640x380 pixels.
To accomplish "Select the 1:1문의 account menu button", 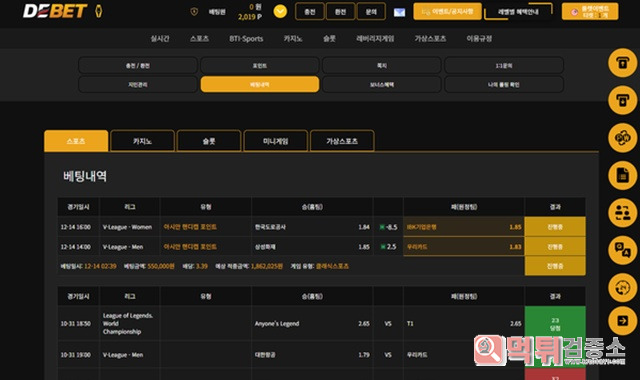I will coord(504,65).
